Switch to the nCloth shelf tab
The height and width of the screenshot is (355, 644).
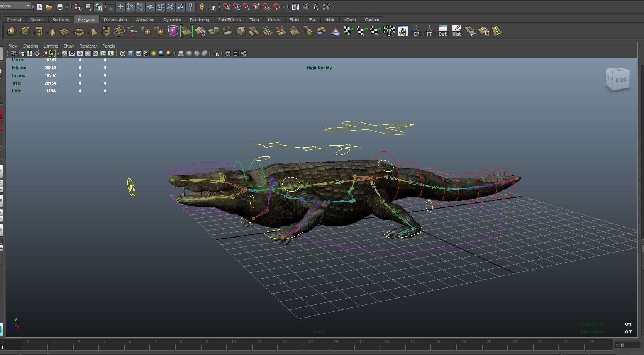pos(349,20)
